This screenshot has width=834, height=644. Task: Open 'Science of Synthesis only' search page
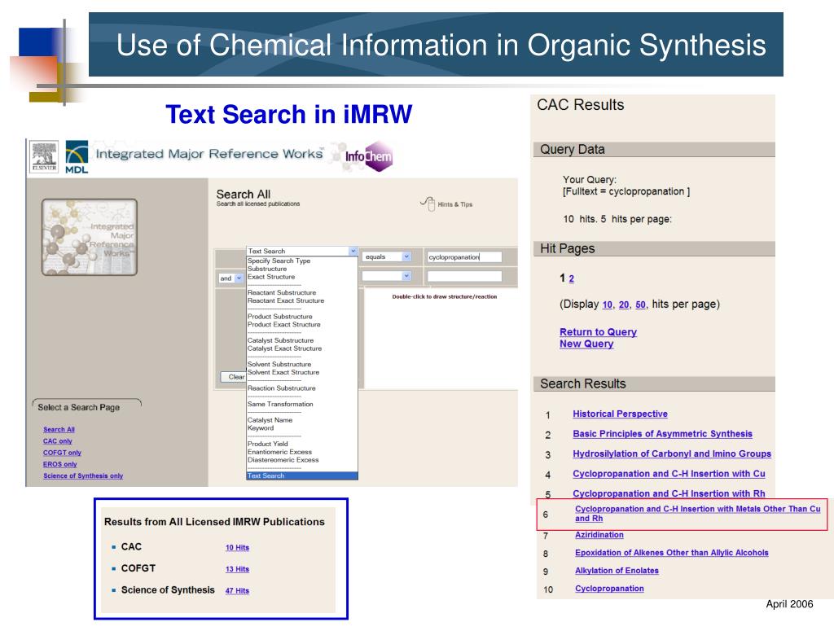83,476
